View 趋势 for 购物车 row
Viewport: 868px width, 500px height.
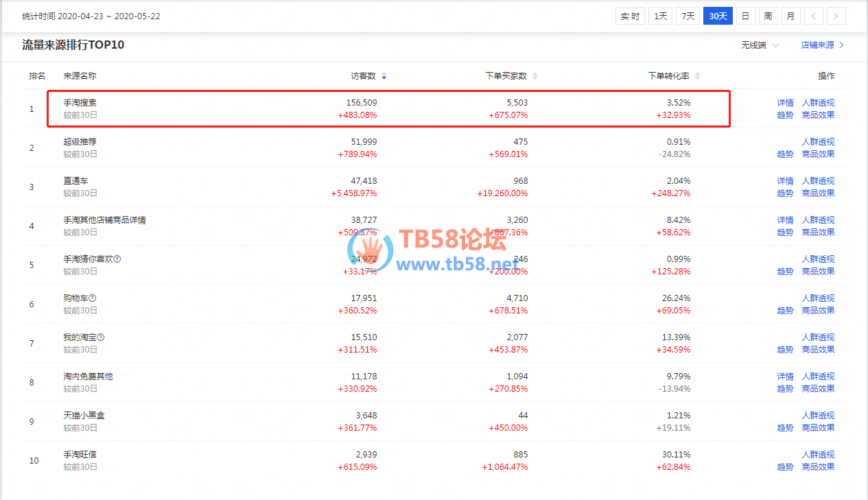(x=785, y=311)
